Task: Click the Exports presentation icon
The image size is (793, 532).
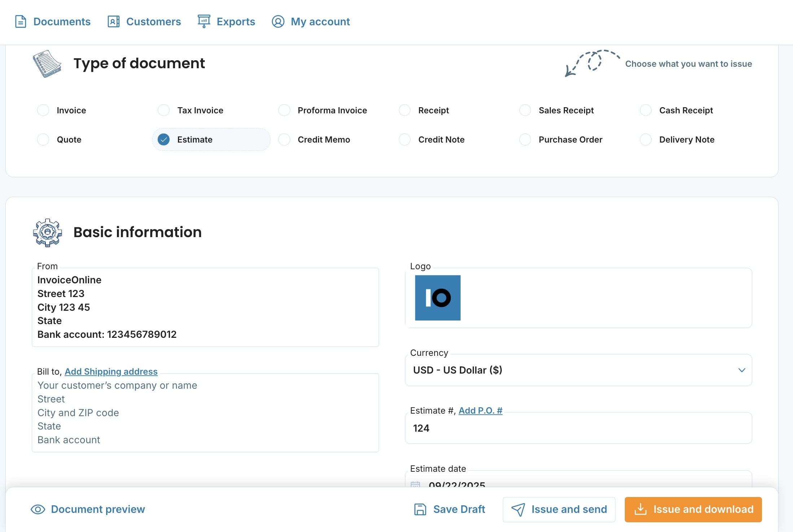Action: (204, 21)
